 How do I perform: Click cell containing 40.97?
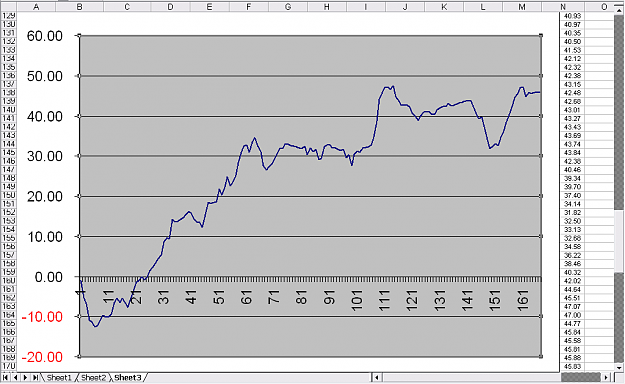point(572,25)
